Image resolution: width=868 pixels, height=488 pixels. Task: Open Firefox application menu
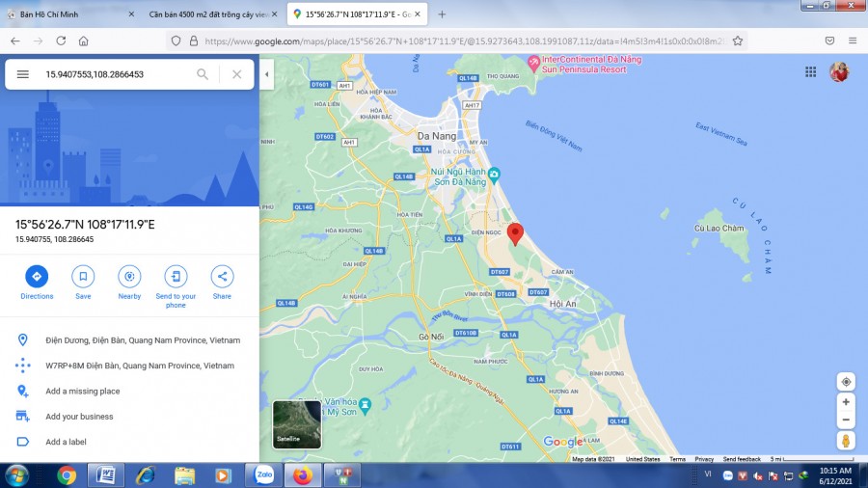click(x=853, y=41)
